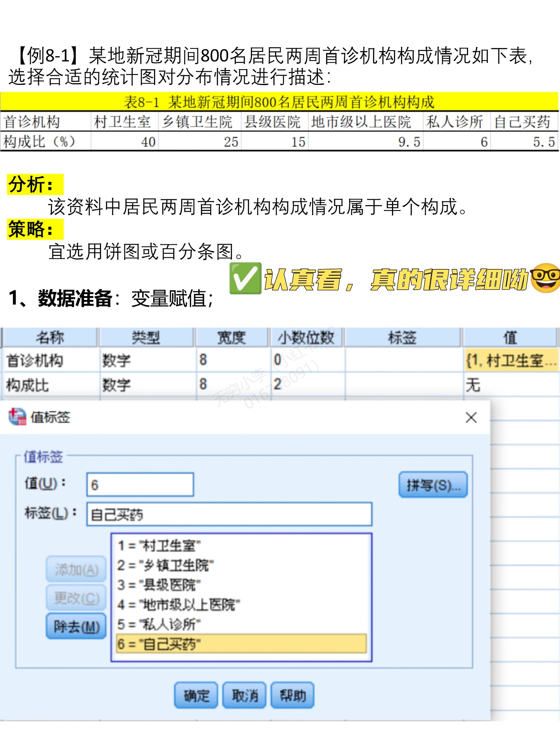Click decimals cell 0 for 首诊机构
This screenshot has height=747, width=560.
(308, 360)
